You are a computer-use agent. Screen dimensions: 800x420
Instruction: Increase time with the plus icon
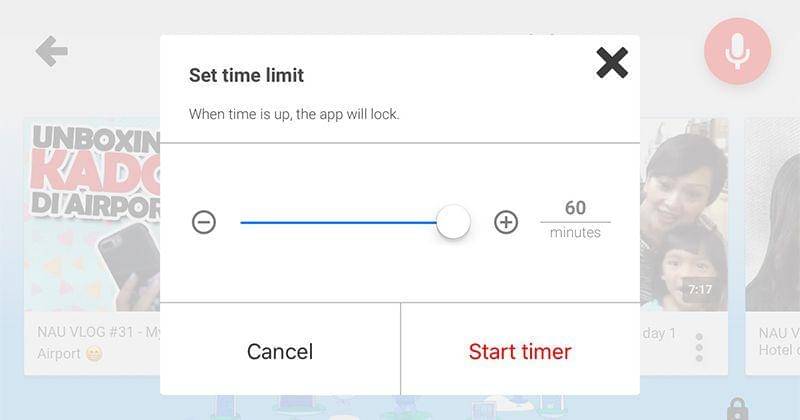pos(507,222)
